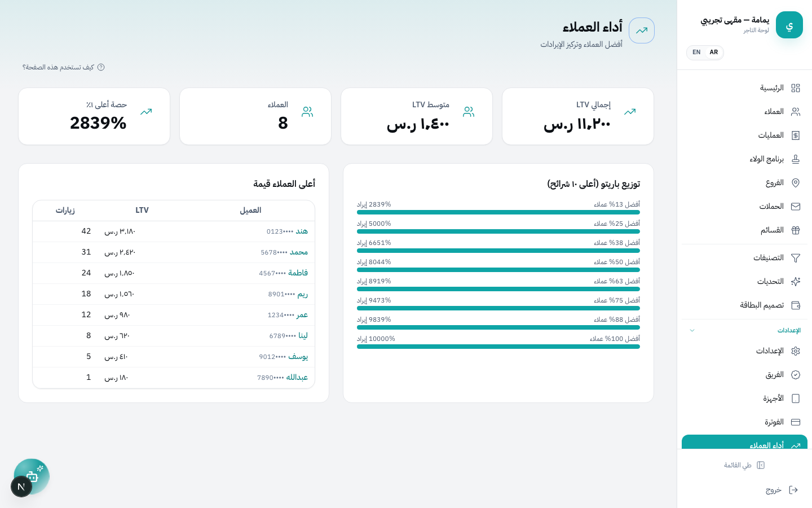812x508 pixels.
Task: Open the AI assistant robot floating button
Action: coord(33,475)
